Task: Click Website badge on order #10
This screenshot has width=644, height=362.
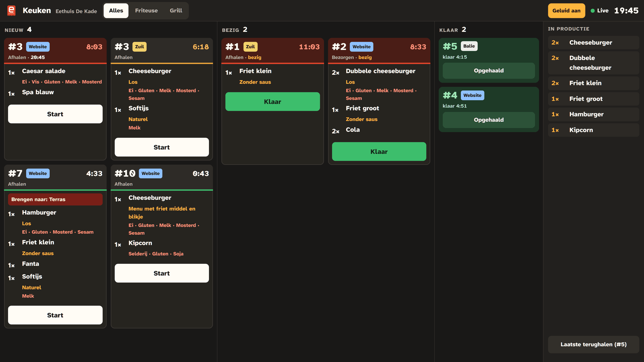Action: coord(151,173)
